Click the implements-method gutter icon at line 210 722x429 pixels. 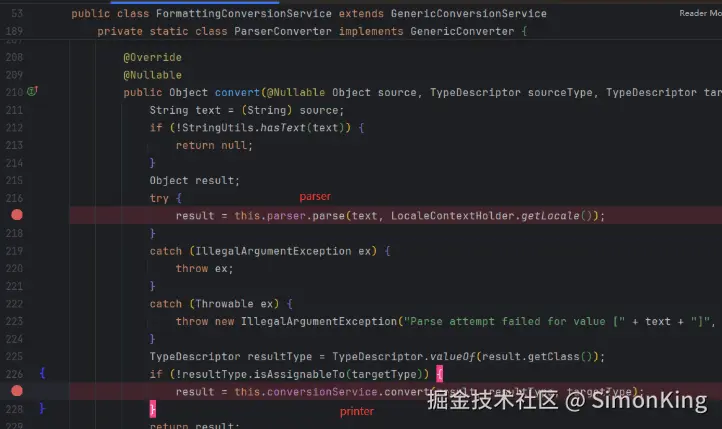pos(32,91)
